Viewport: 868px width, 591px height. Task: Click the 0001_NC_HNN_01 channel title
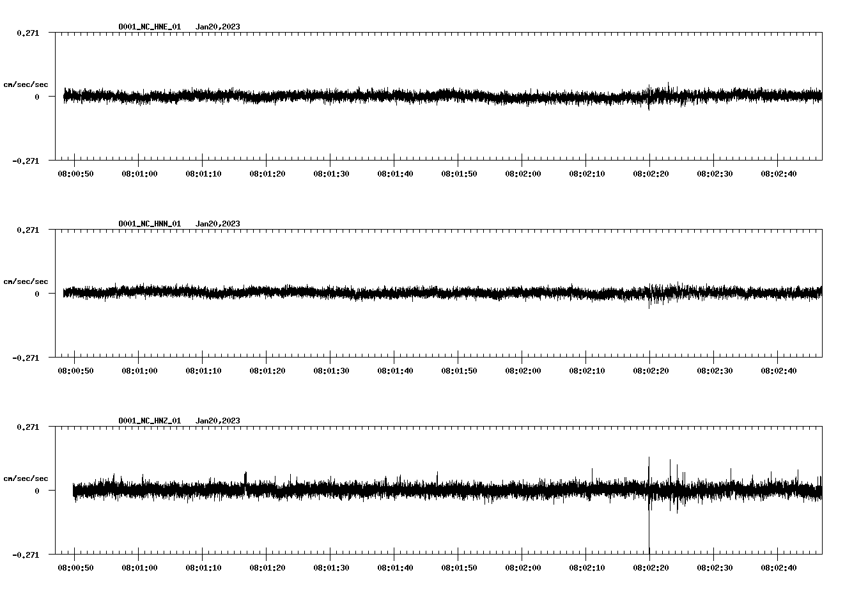point(150,224)
